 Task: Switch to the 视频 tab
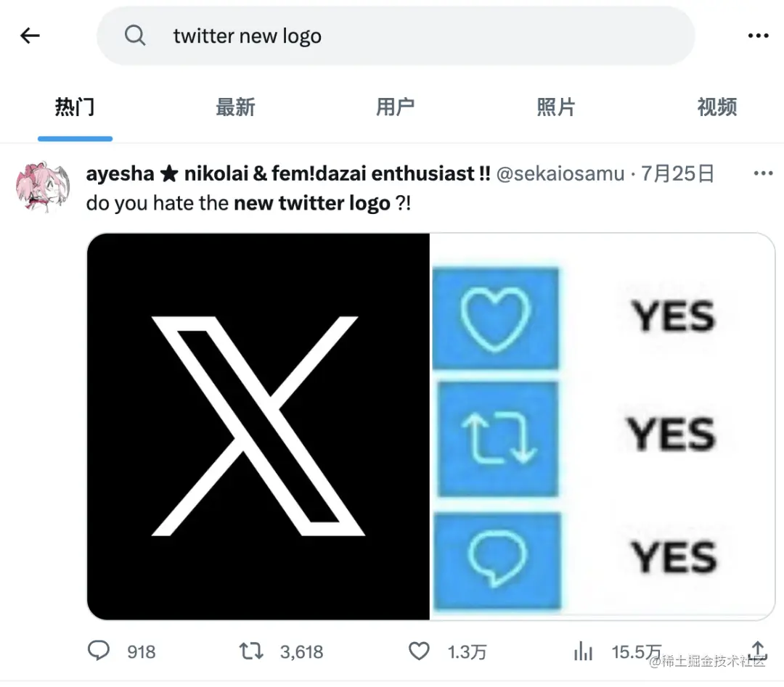[717, 107]
